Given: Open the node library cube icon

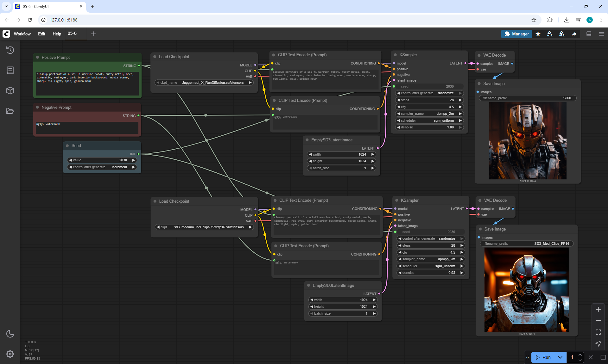Looking at the screenshot, I should (10, 91).
